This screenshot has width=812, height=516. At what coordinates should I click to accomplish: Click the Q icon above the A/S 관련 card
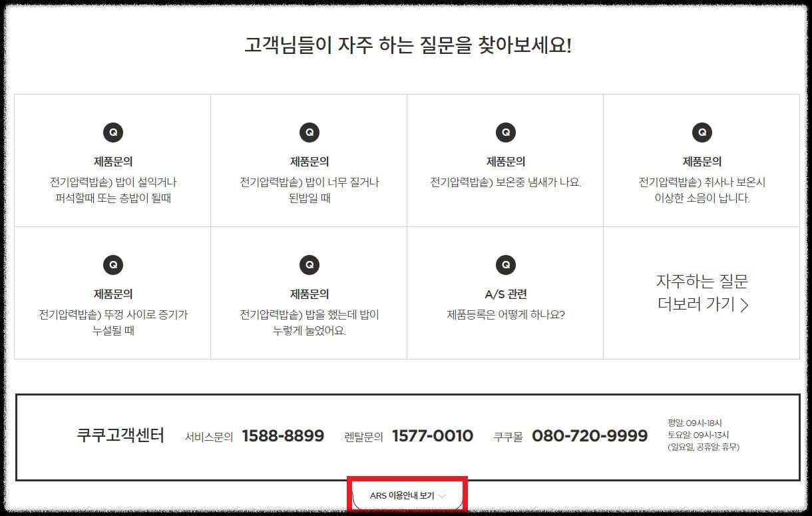coord(506,264)
